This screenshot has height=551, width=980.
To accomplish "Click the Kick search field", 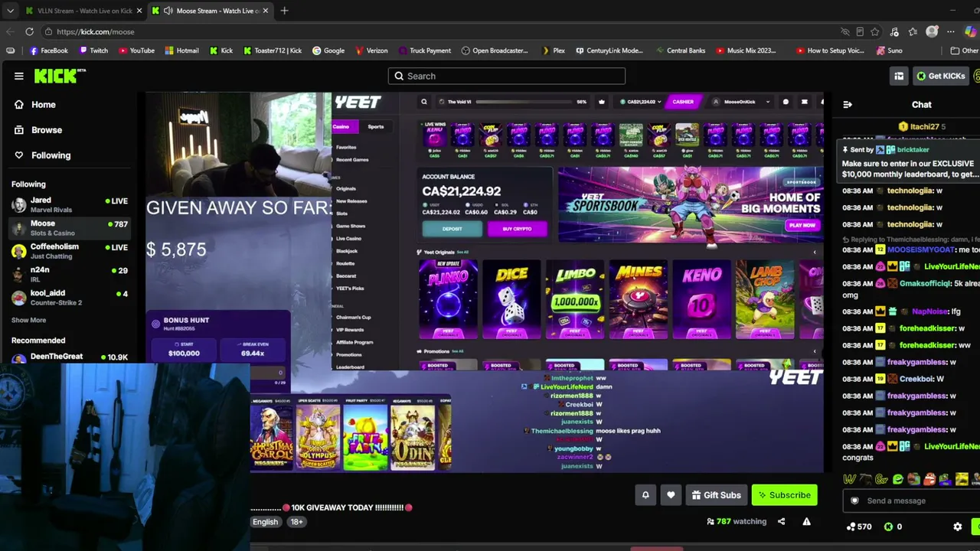I will [507, 76].
